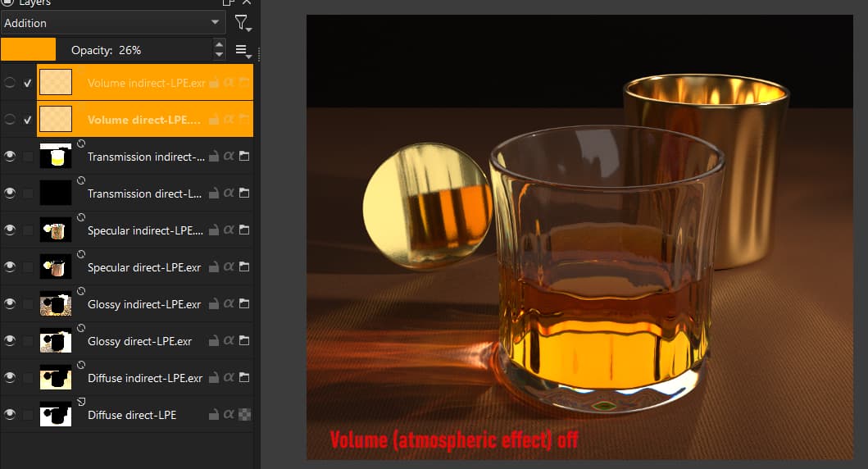Click alpha lock icon on Specular direct layer
868x469 pixels.
click(x=229, y=267)
